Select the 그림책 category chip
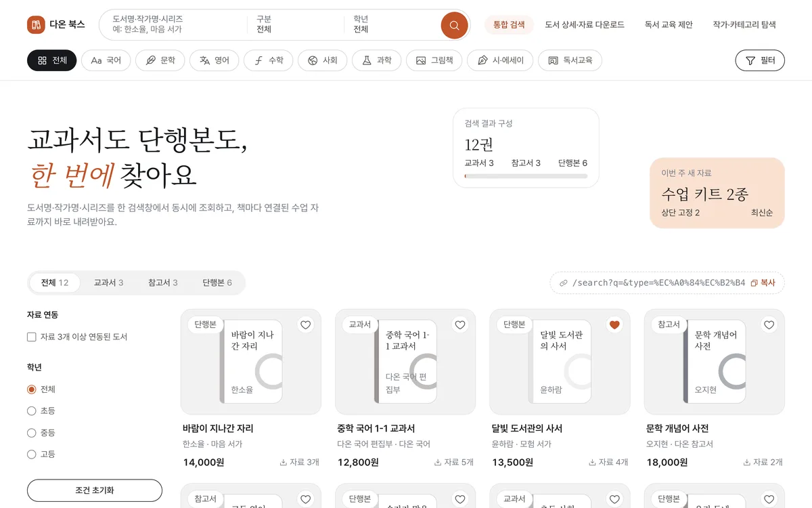Viewport: 812px width, 508px height. pyautogui.click(x=434, y=60)
